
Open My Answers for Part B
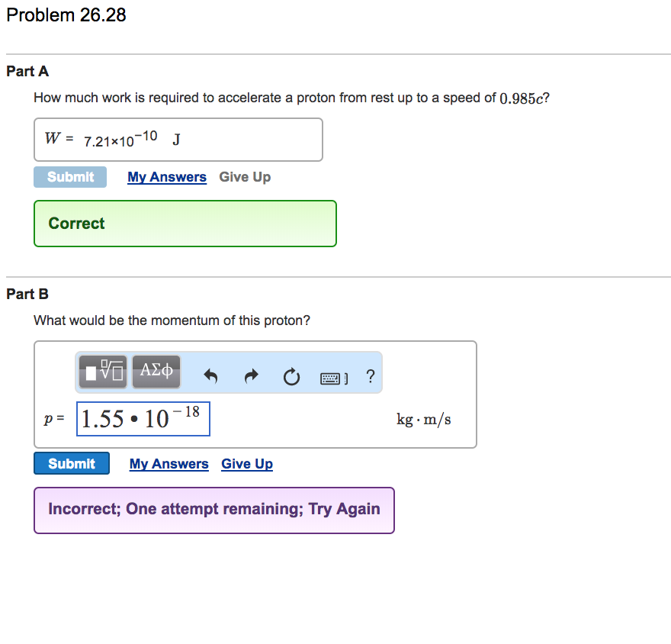[x=169, y=464]
